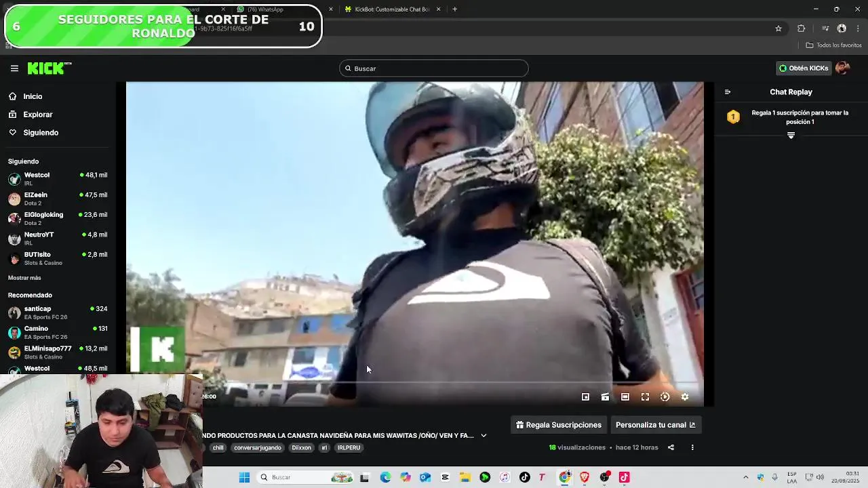
Task: Bookmark this page with star icon
Action: (x=778, y=28)
